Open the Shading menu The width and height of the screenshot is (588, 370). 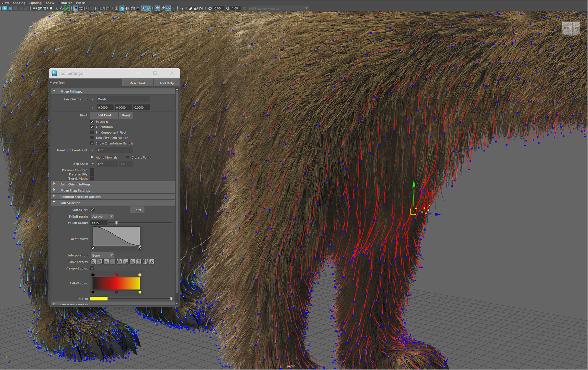point(19,3)
